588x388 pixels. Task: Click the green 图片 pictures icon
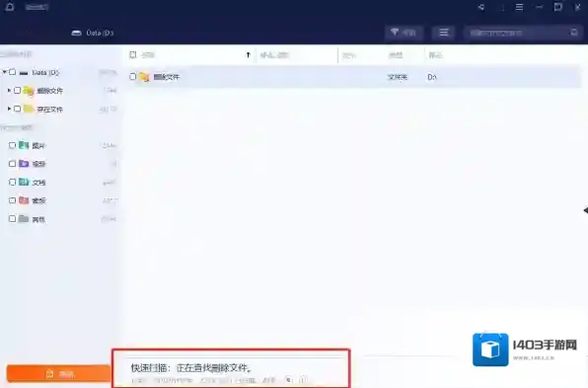[x=24, y=145]
